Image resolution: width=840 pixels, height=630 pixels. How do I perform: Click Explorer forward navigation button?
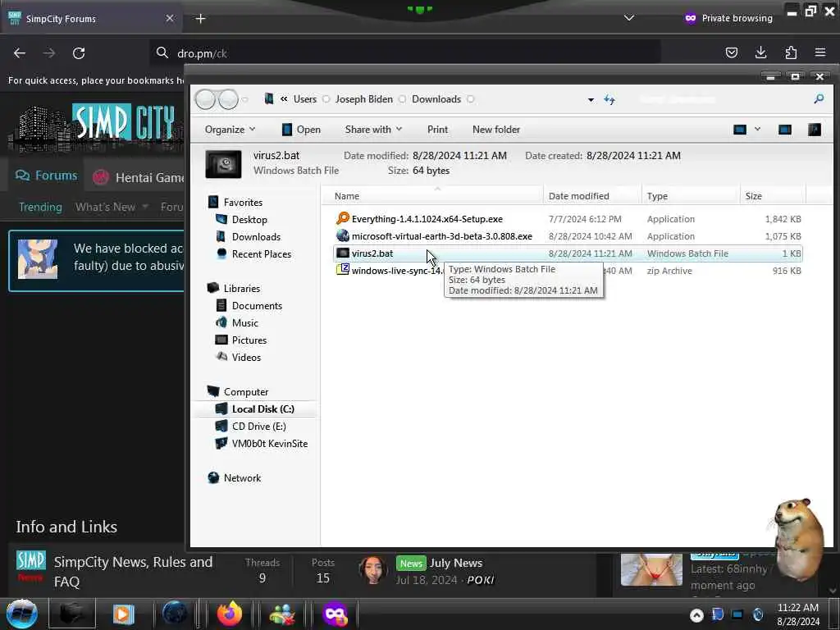(228, 99)
